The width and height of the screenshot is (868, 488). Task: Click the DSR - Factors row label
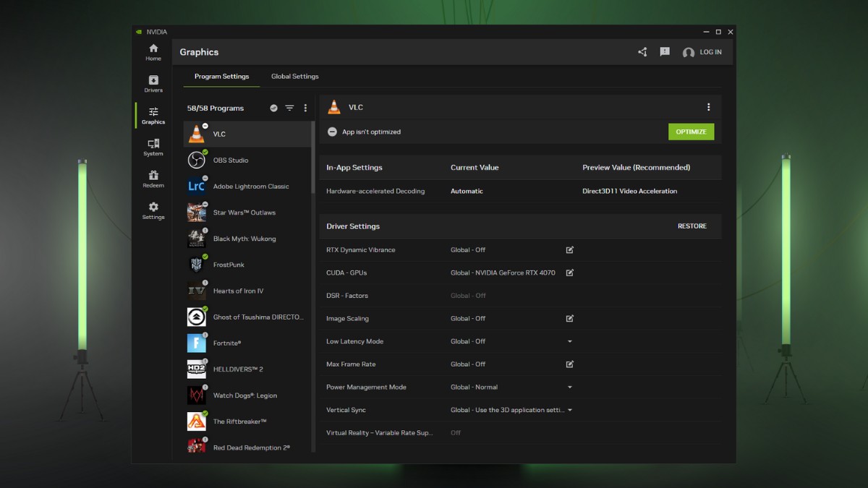(347, 296)
